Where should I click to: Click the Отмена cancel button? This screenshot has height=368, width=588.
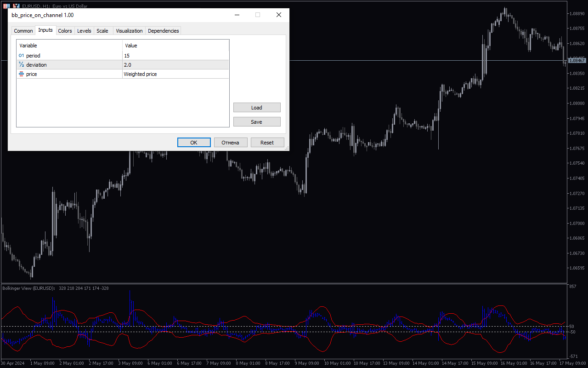[x=231, y=143]
